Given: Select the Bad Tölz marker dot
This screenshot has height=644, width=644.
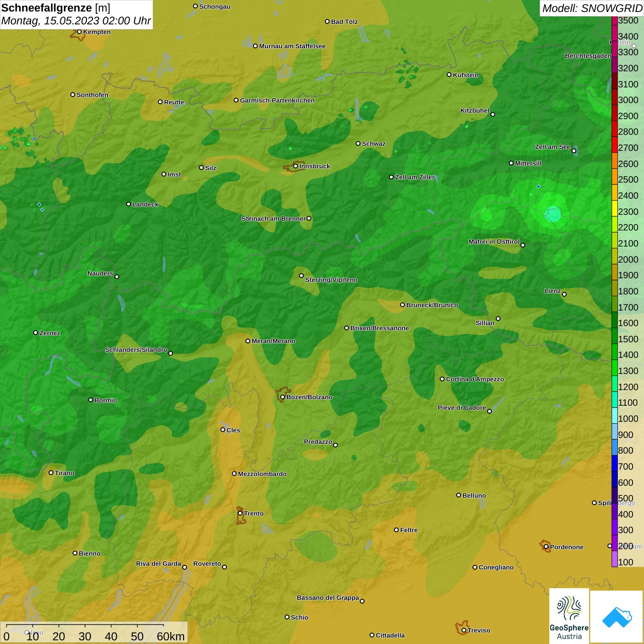Looking at the screenshot, I should (x=327, y=21).
